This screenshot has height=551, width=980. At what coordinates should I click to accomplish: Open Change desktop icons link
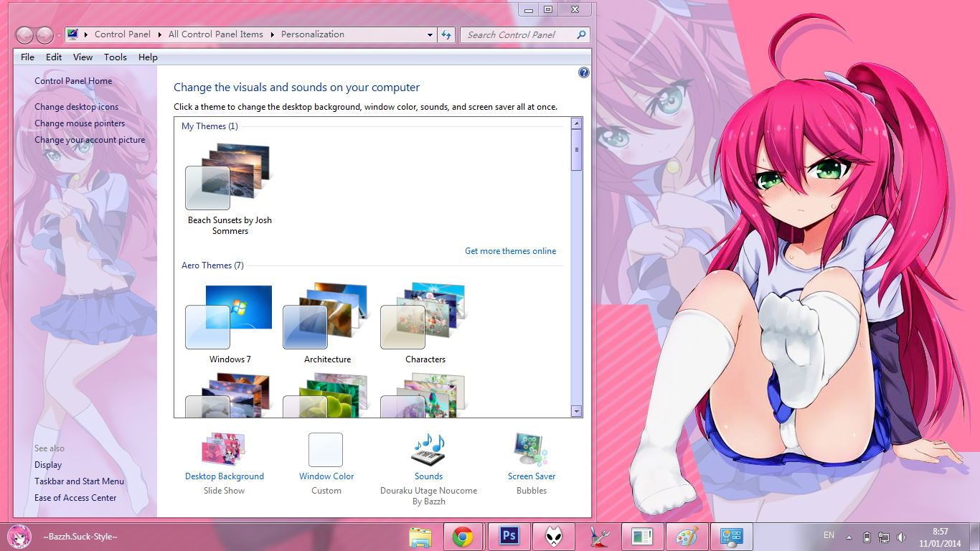click(x=77, y=107)
